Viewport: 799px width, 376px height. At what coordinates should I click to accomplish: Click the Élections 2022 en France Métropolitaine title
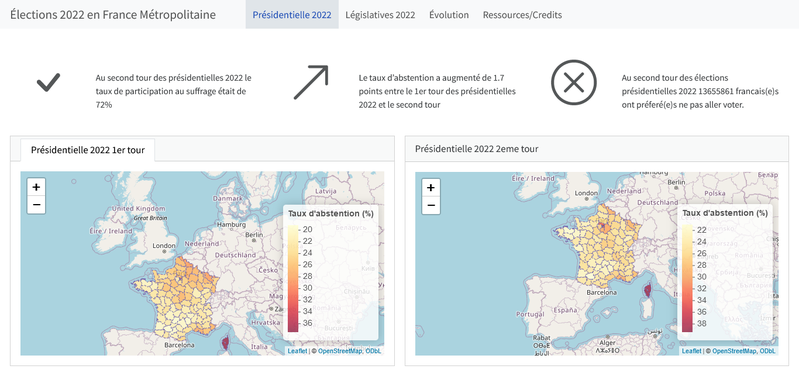(x=113, y=15)
